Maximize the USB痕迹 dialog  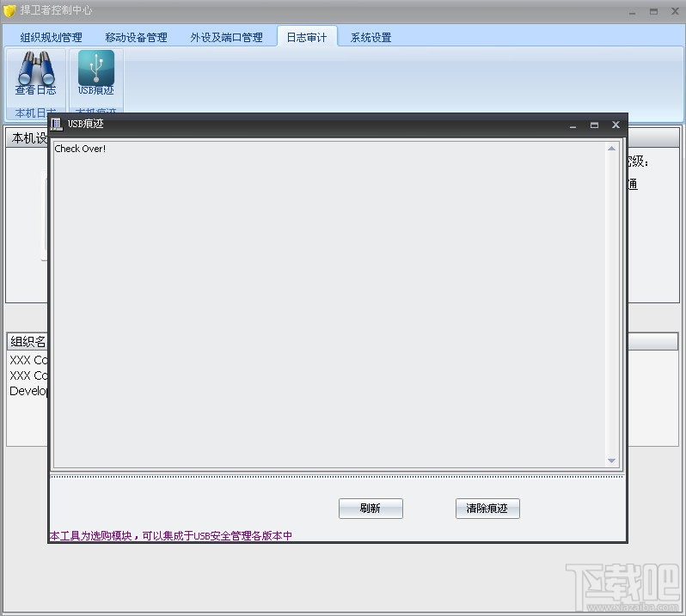(594, 125)
